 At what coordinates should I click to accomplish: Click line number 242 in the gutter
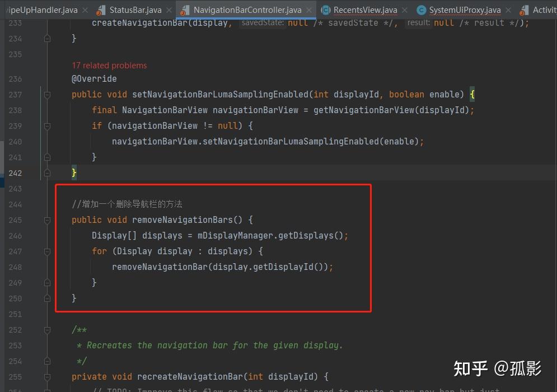[15, 173]
